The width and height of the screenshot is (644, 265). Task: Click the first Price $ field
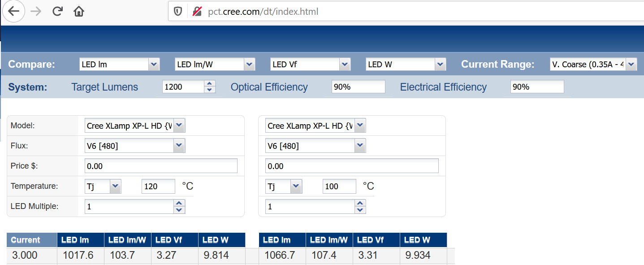161,166
